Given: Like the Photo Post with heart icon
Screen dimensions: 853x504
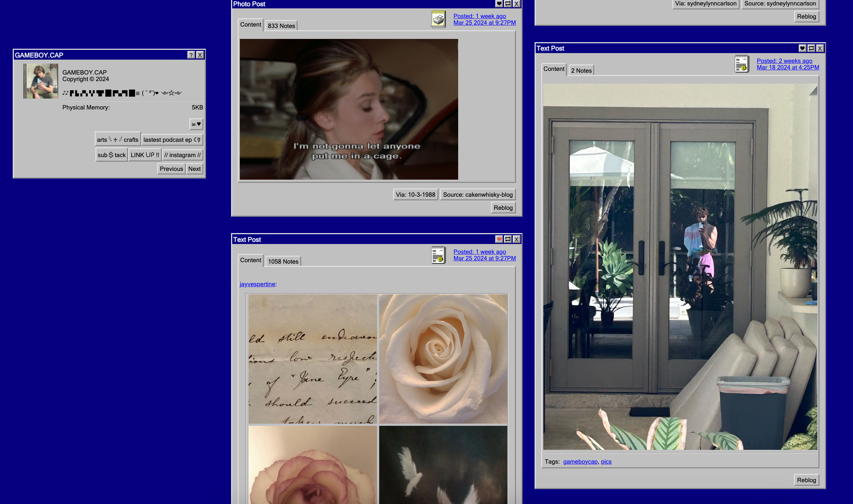Looking at the screenshot, I should (x=499, y=4).
